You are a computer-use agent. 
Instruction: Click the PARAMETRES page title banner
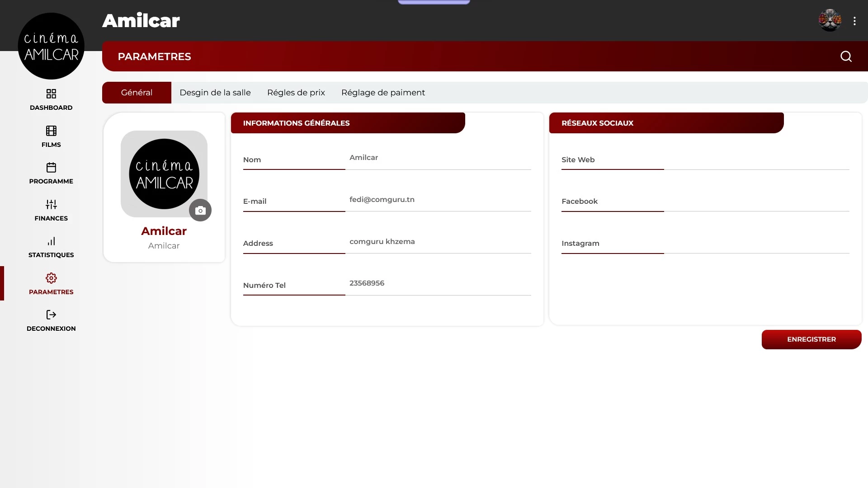[x=485, y=56]
